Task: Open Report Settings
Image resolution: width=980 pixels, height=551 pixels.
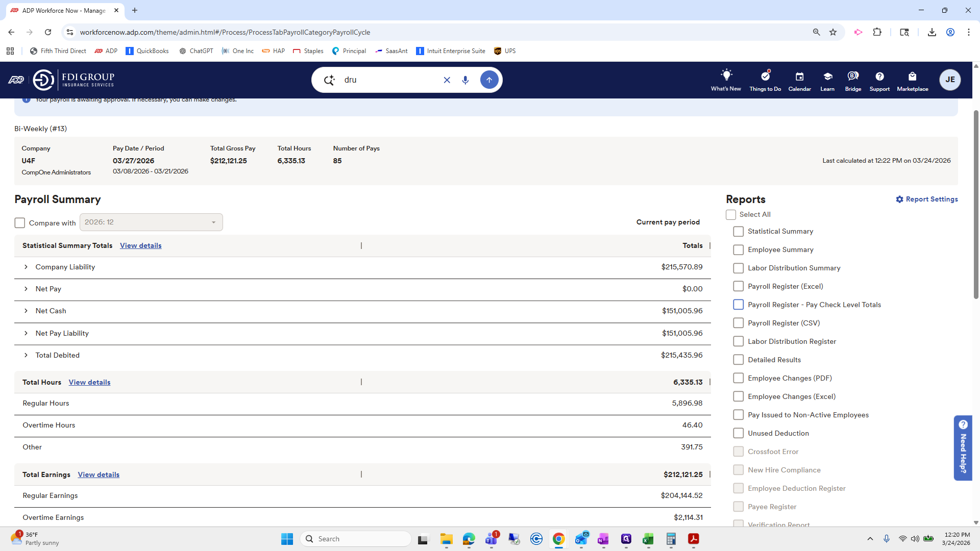Action: pyautogui.click(x=927, y=199)
